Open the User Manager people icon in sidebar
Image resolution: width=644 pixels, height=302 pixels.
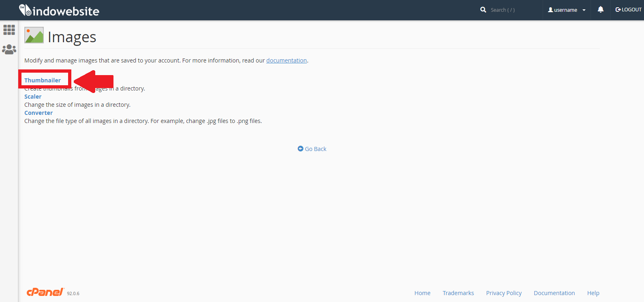click(x=9, y=50)
